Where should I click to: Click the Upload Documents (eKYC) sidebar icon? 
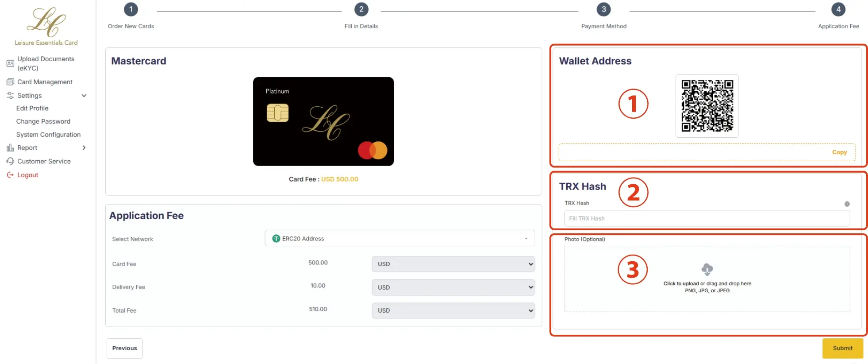(x=10, y=63)
